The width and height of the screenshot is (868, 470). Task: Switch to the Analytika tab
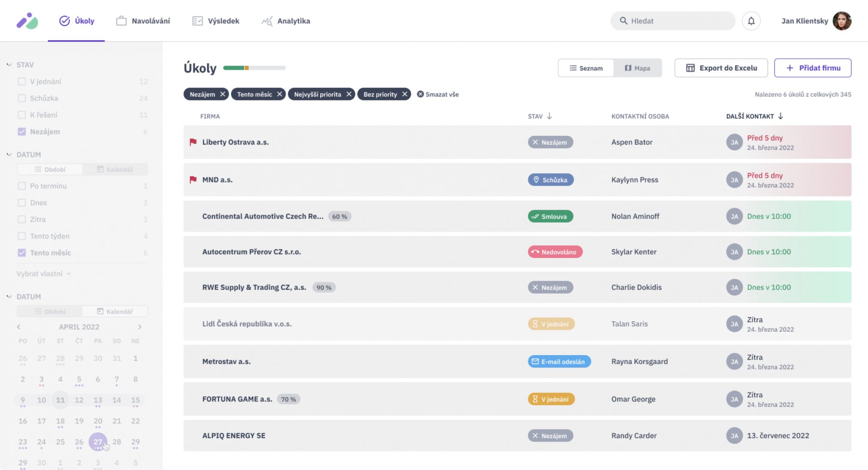click(286, 21)
